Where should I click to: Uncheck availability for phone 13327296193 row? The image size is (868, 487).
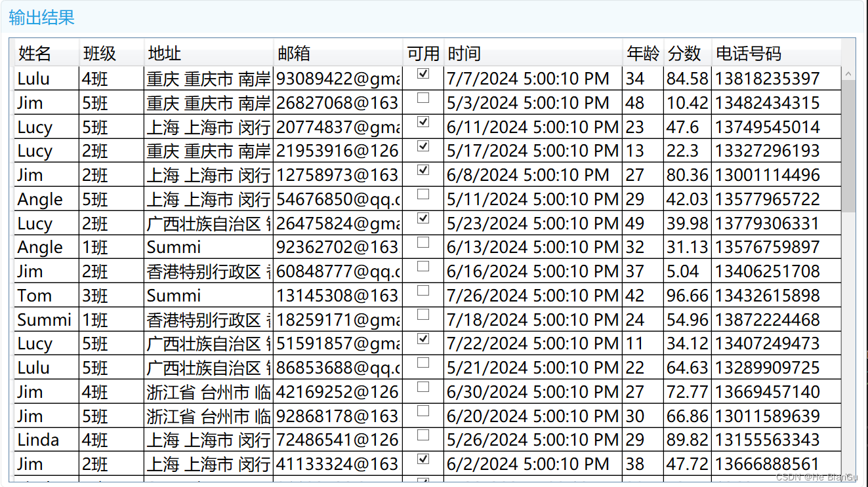[423, 146]
